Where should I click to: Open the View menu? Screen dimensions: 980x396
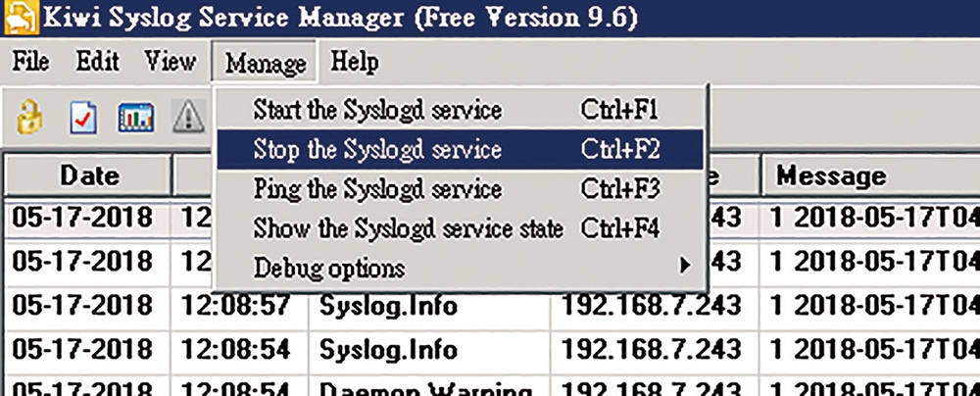click(170, 62)
